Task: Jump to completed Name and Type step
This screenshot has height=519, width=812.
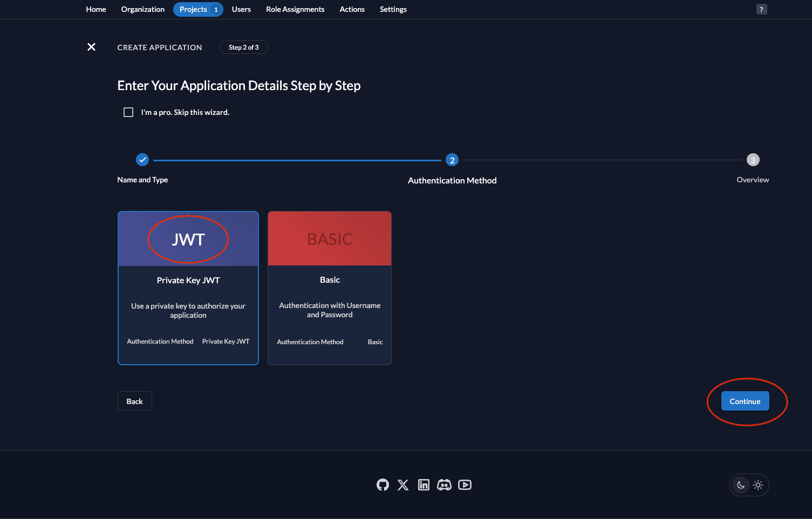Action: click(142, 160)
